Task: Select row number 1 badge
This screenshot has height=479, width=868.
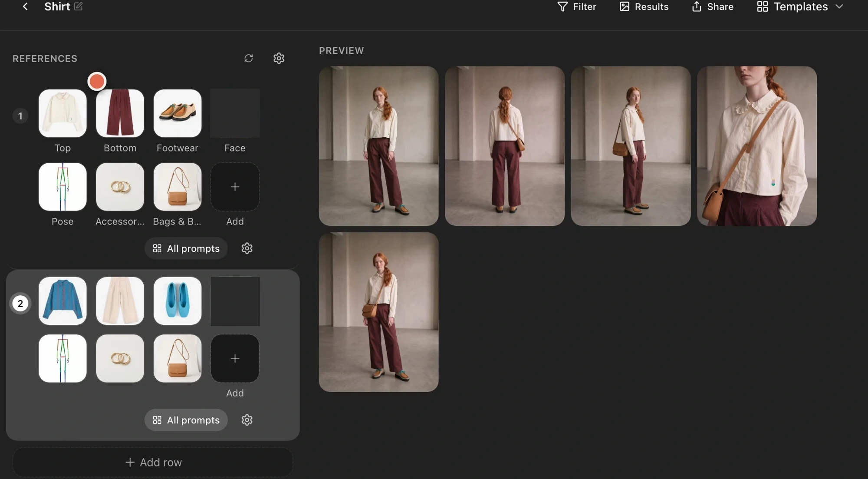Action: (x=20, y=116)
